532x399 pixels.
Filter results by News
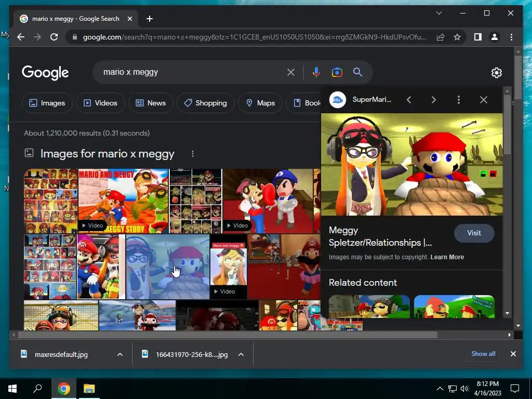[x=151, y=103]
